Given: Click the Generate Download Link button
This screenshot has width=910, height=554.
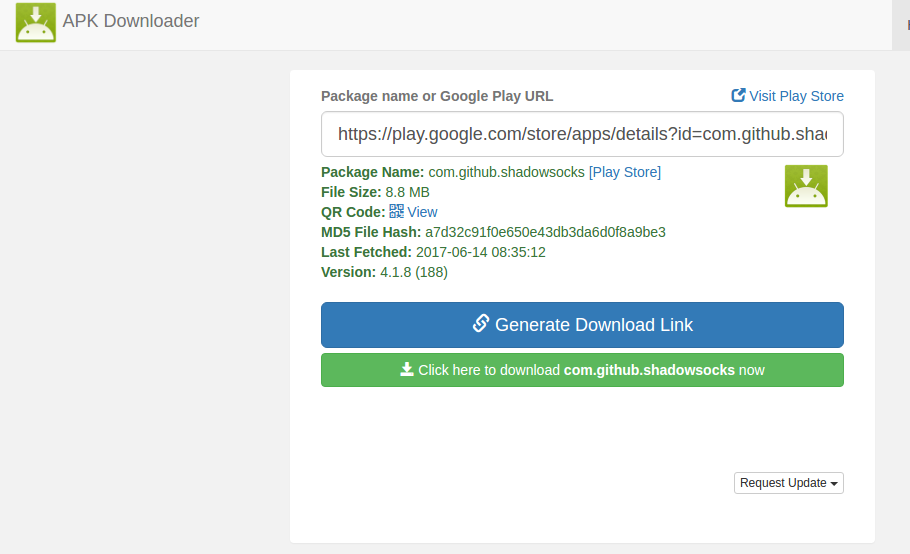Looking at the screenshot, I should click(x=582, y=325).
